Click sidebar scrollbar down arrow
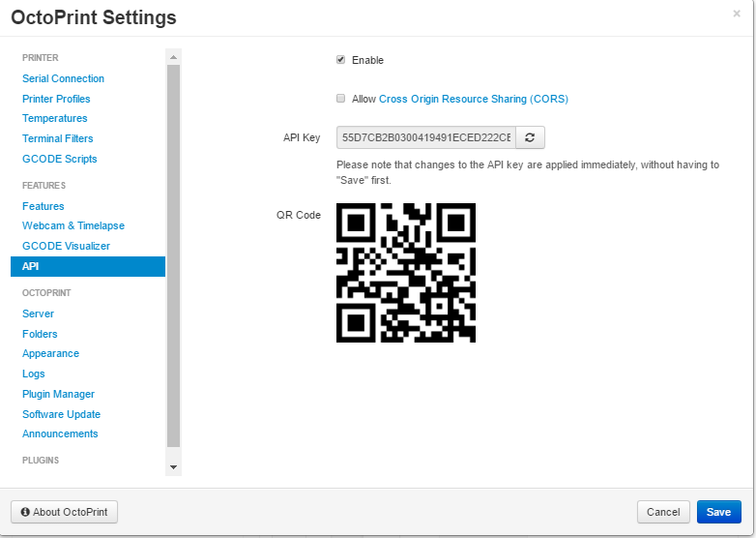This screenshot has width=756, height=538. point(174,467)
